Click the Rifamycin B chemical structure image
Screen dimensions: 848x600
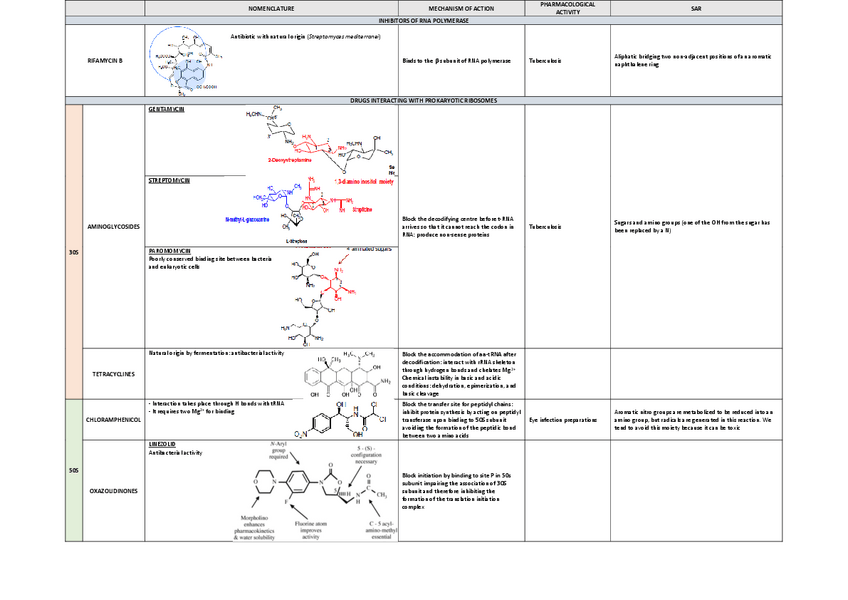[x=182, y=62]
